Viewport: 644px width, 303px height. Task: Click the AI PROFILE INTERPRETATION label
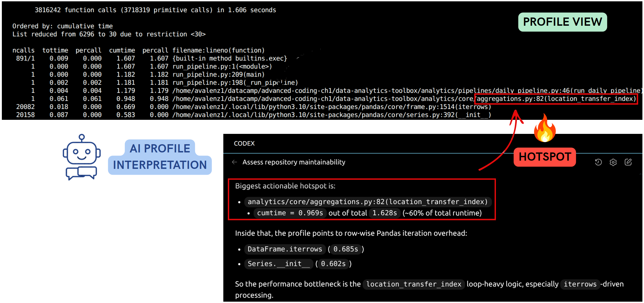click(160, 157)
